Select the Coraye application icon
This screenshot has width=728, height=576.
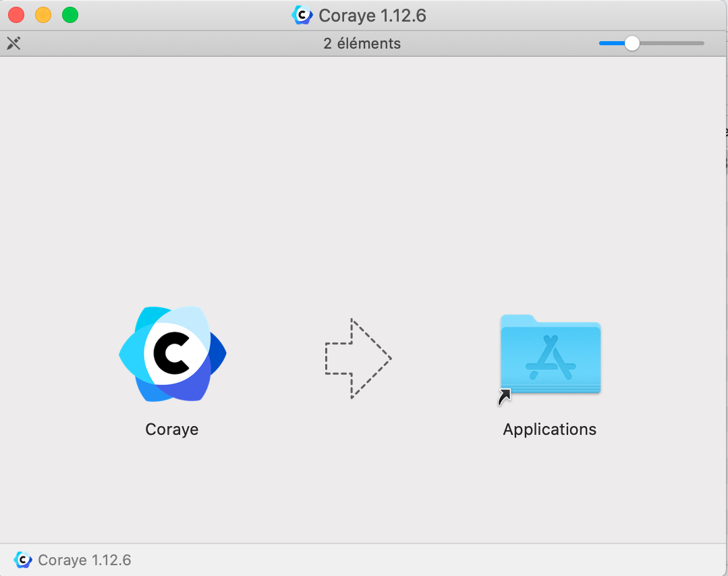172,353
